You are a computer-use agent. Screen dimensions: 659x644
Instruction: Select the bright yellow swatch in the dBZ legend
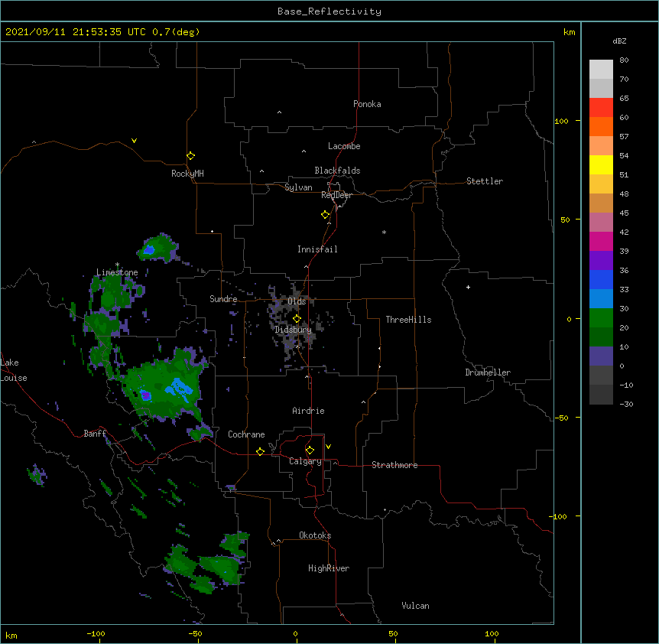click(601, 164)
